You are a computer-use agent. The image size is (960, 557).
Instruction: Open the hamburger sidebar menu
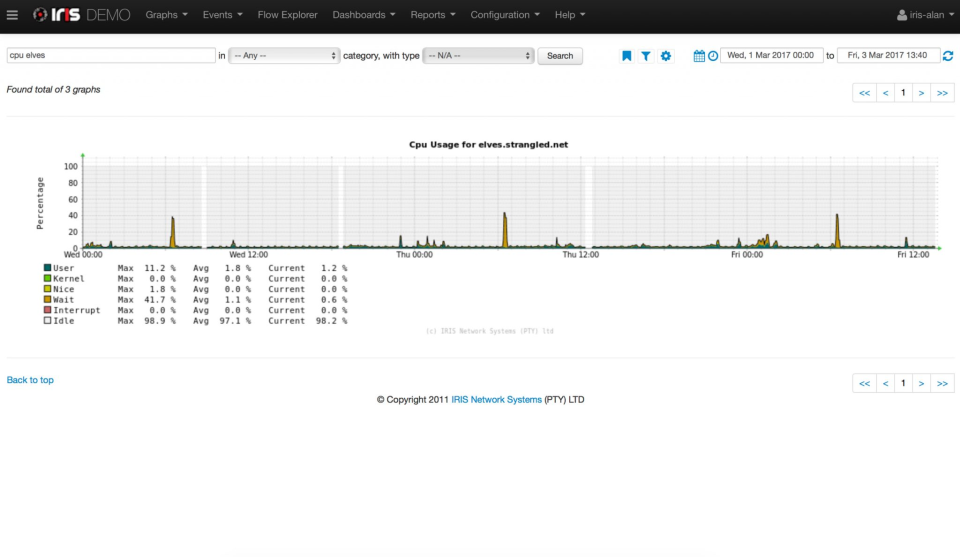tap(12, 15)
